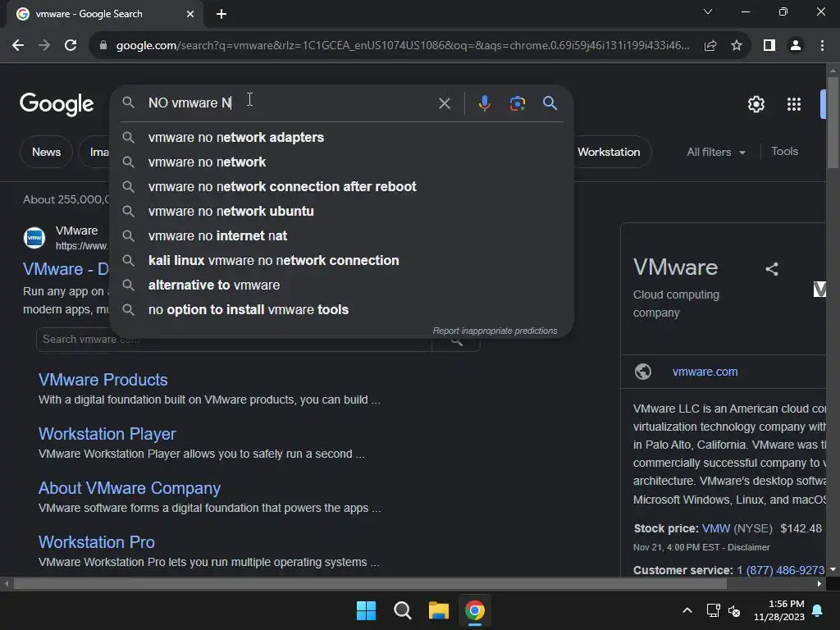Screen dimensions: 840x630
Task: Choose suggestion 'vmware no network ubuntu'
Action: point(341,212)
